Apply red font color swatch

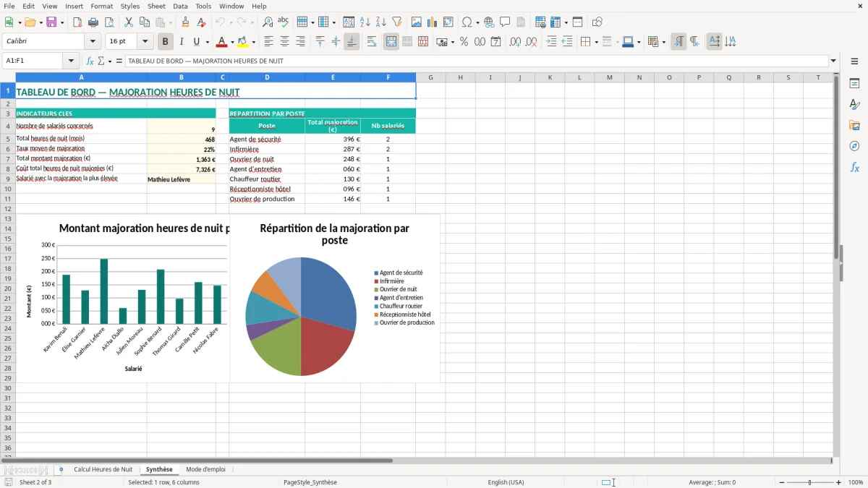click(222, 42)
